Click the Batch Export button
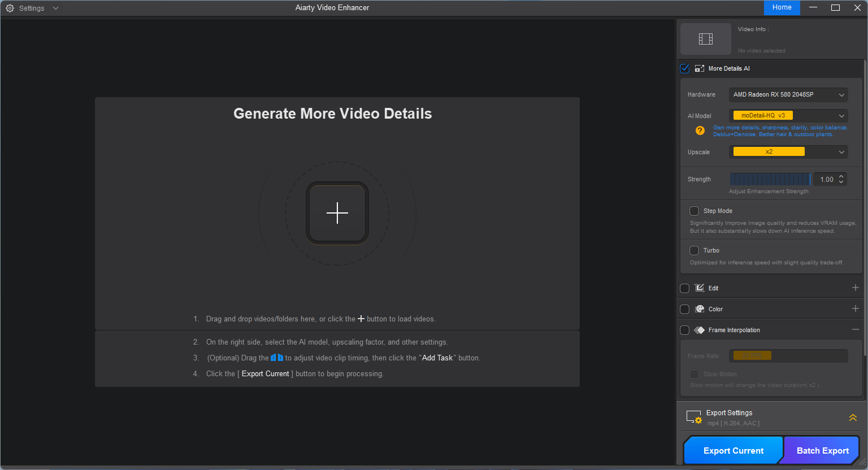The height and width of the screenshot is (470, 868). click(822, 451)
